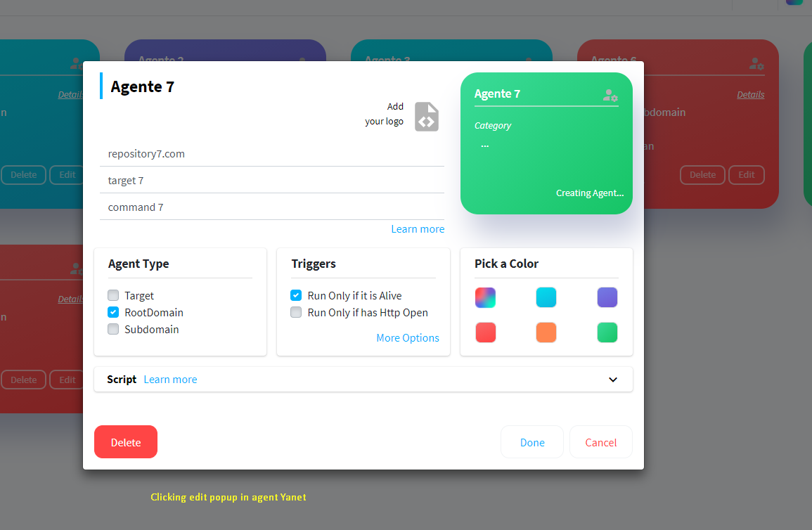
Task: Click Edit on Agente 6 card
Action: [746, 175]
